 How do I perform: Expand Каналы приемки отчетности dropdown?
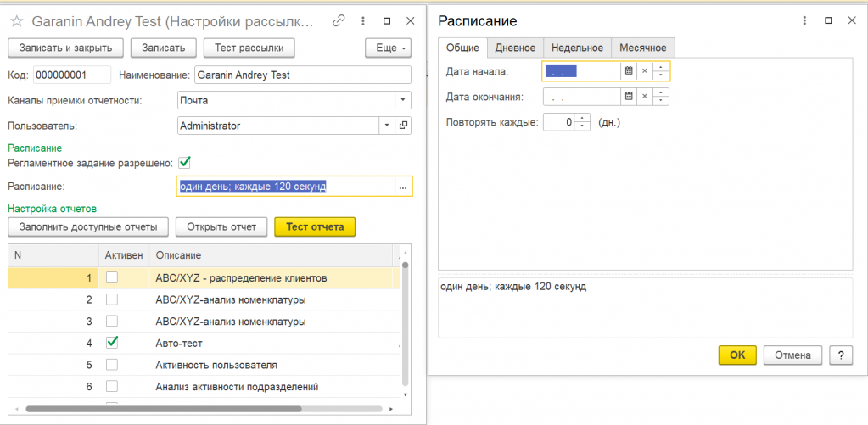(x=403, y=100)
